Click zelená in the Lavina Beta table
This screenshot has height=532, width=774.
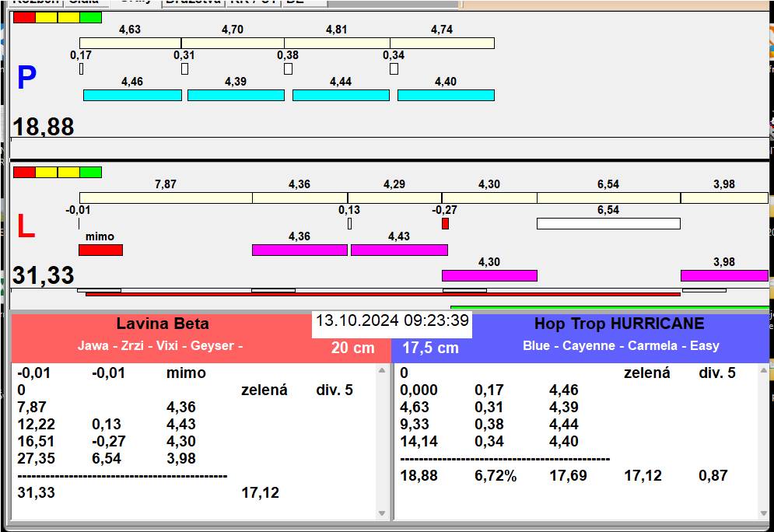(264, 390)
